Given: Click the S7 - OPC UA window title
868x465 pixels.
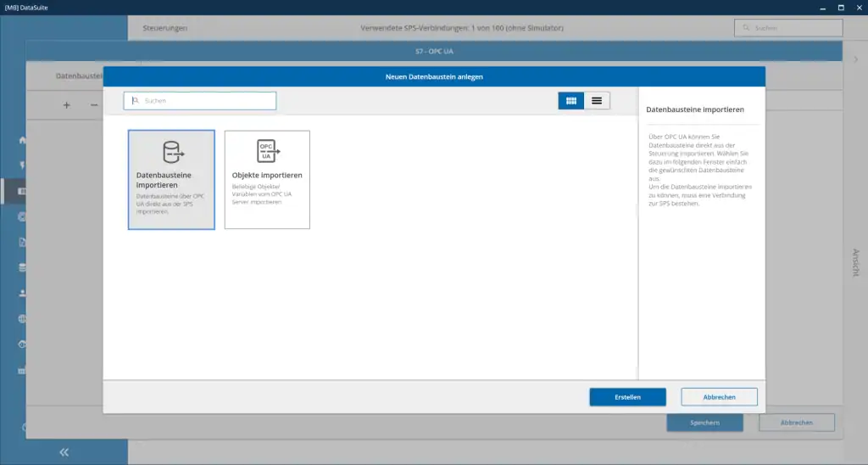Looking at the screenshot, I should click(434, 51).
